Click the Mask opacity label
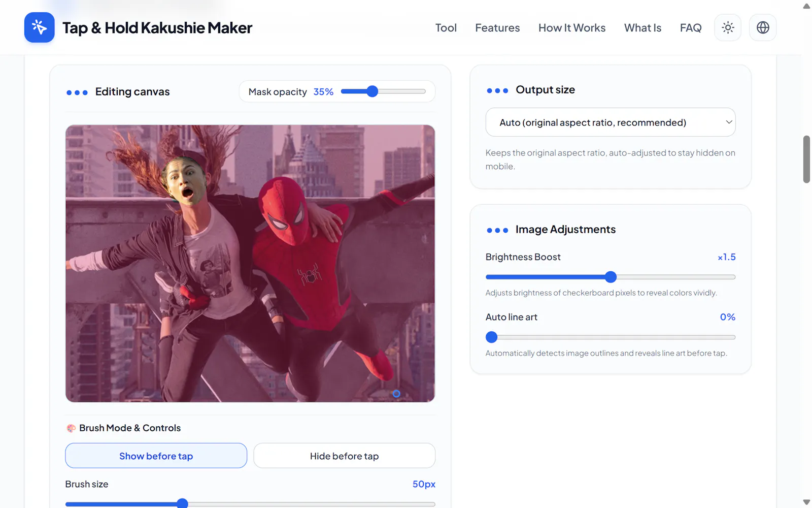The image size is (812, 508). click(278, 92)
